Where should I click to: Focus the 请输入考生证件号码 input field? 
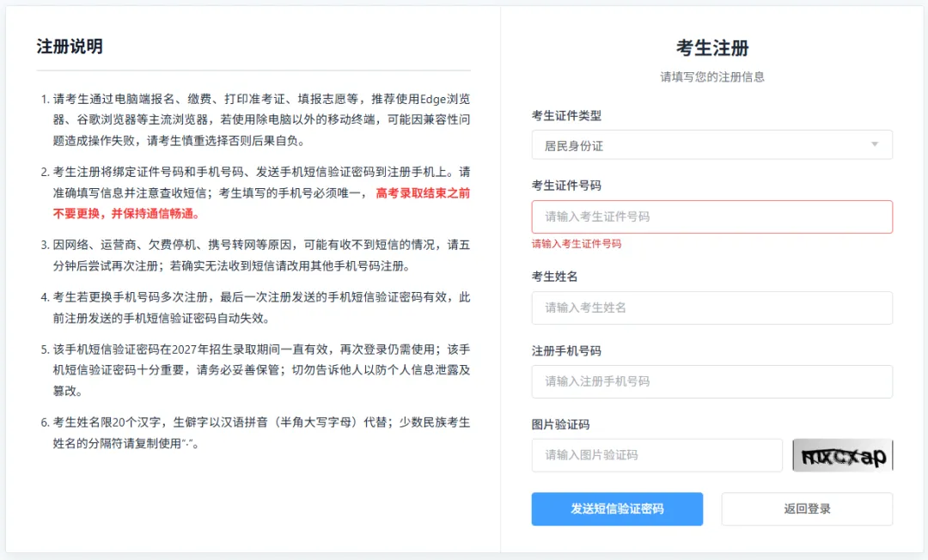pos(712,217)
